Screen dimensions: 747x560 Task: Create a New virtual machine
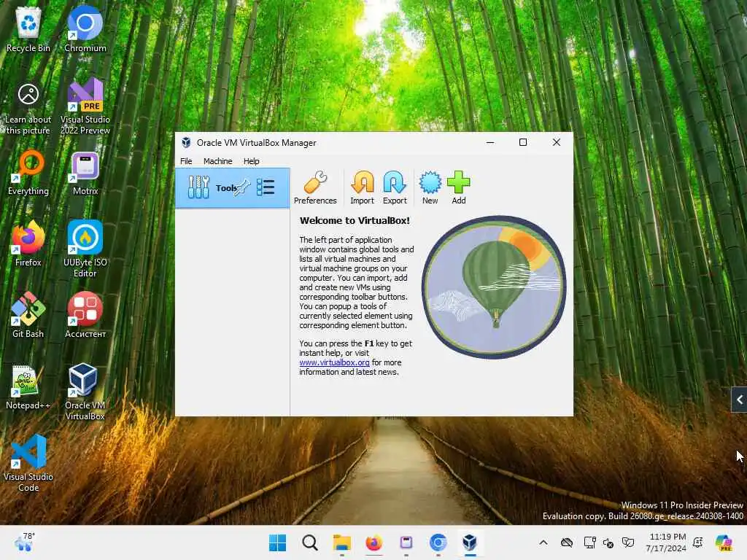[430, 187]
